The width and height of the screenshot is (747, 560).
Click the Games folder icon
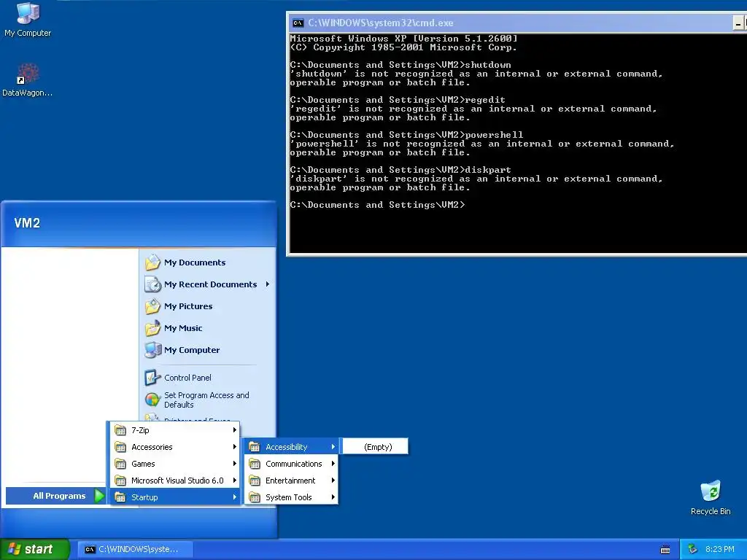(120, 464)
